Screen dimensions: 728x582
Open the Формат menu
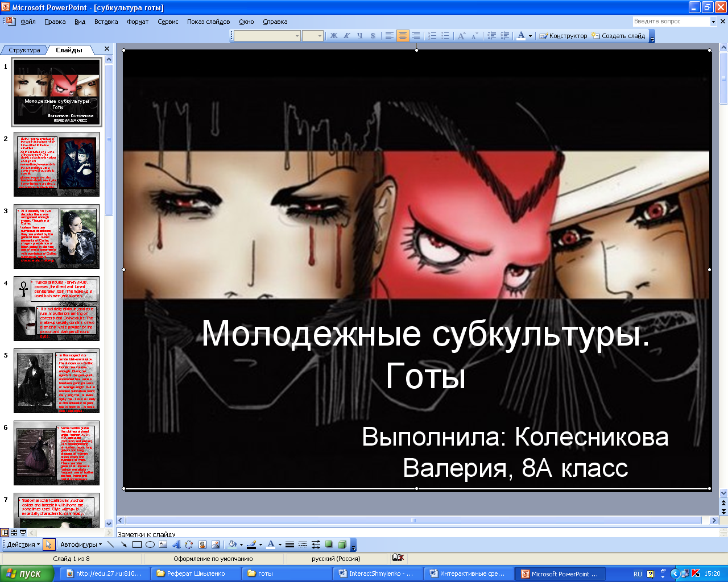click(x=138, y=22)
